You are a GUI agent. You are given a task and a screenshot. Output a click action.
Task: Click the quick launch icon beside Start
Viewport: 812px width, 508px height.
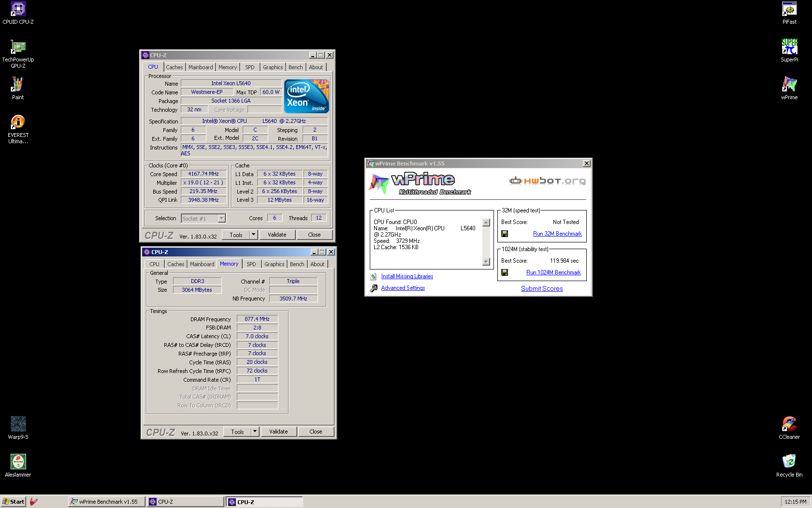coord(34,502)
